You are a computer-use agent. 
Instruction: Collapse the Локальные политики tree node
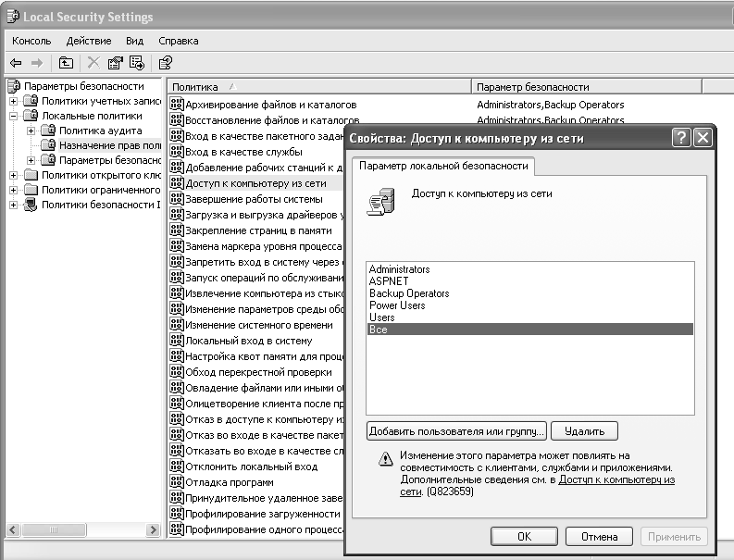point(14,116)
